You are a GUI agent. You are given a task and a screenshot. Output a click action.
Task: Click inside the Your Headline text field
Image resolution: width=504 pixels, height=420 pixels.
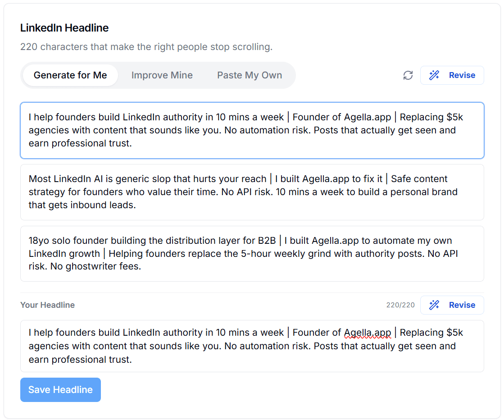click(x=252, y=346)
